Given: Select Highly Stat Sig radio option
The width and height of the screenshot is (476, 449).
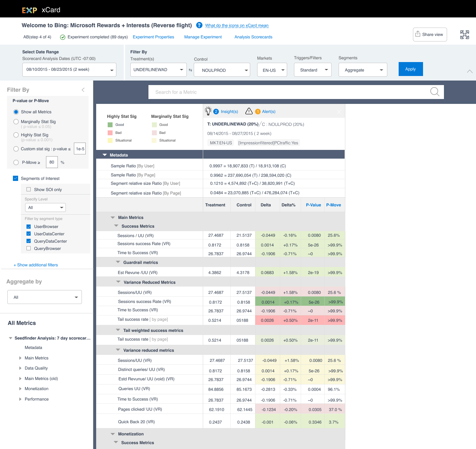Looking at the screenshot, I should (x=16, y=135).
